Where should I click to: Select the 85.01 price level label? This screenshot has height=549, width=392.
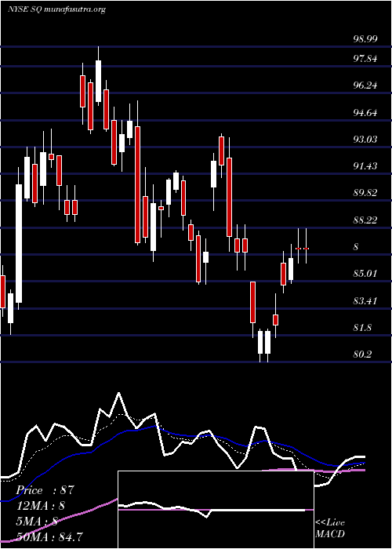click(365, 274)
